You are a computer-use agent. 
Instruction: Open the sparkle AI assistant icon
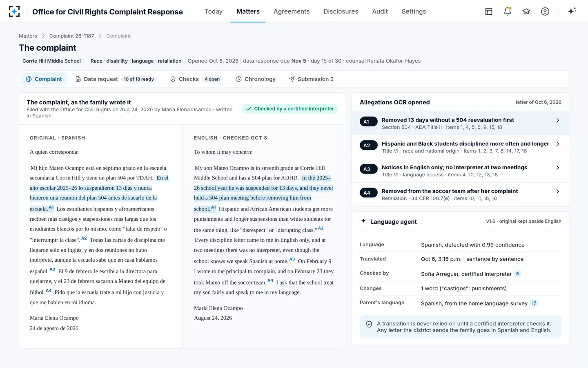coord(572,11)
